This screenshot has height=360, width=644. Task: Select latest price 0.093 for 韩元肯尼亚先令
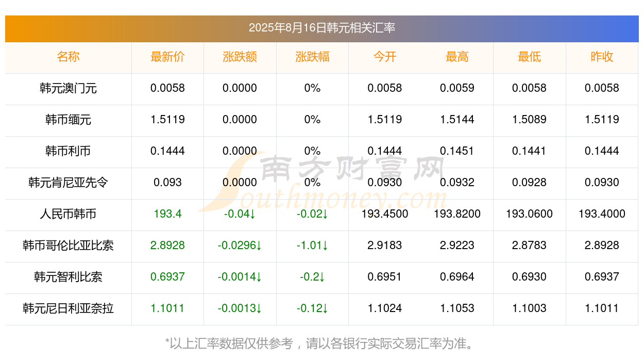click(167, 183)
